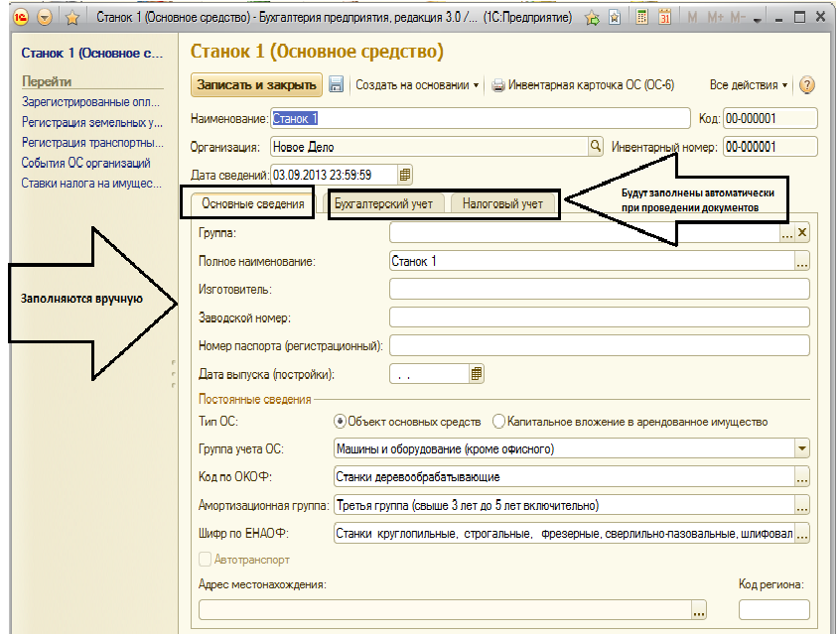Go to Регистрация земельных у... link
The height and width of the screenshot is (634, 840).
click(x=92, y=122)
